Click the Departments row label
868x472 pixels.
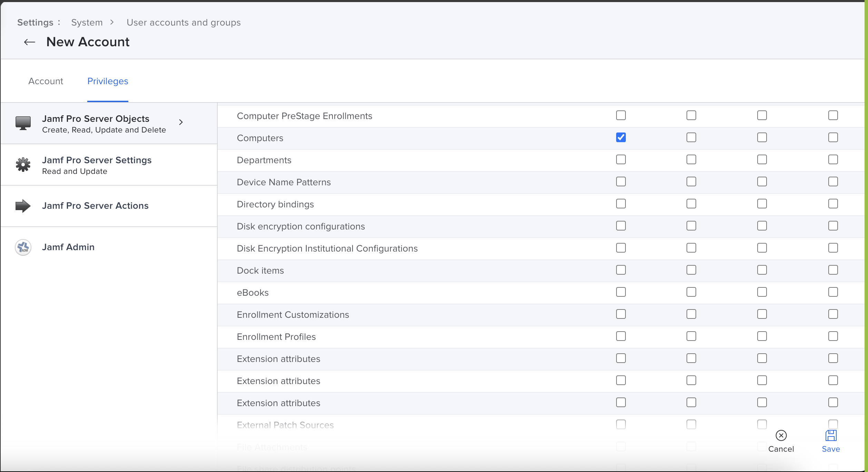click(x=264, y=160)
